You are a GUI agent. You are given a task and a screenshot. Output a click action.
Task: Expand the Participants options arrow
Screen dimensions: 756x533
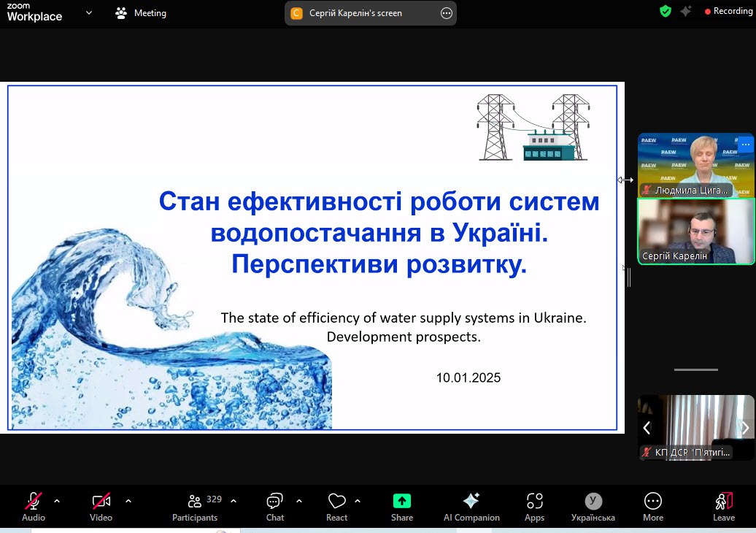pos(234,501)
